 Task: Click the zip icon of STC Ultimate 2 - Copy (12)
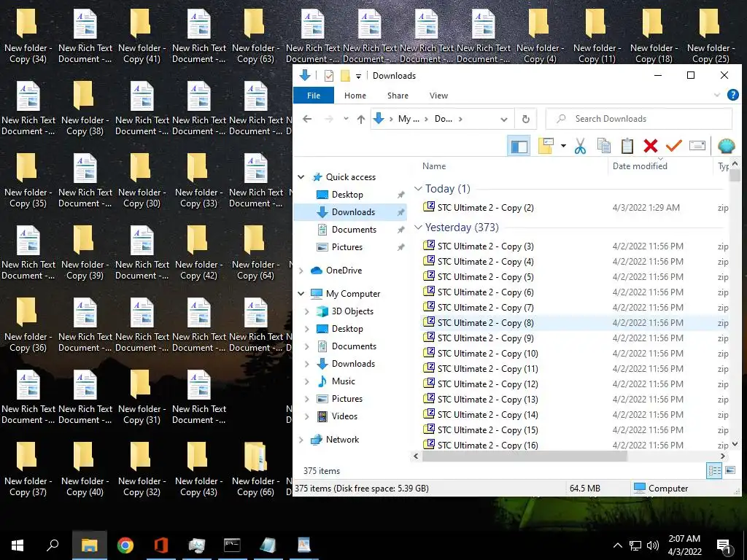click(x=429, y=383)
